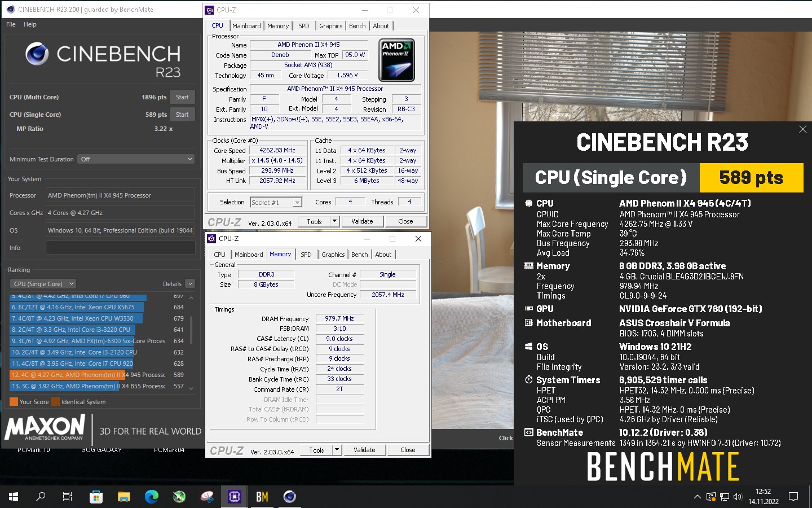Activate the Cinebench taskbar icon

click(x=290, y=497)
